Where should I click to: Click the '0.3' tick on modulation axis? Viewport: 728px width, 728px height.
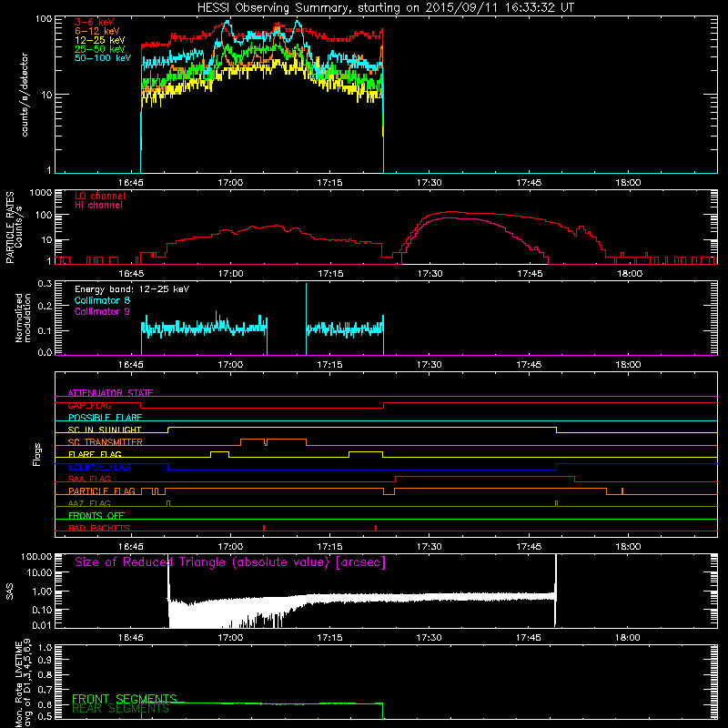(x=45, y=283)
